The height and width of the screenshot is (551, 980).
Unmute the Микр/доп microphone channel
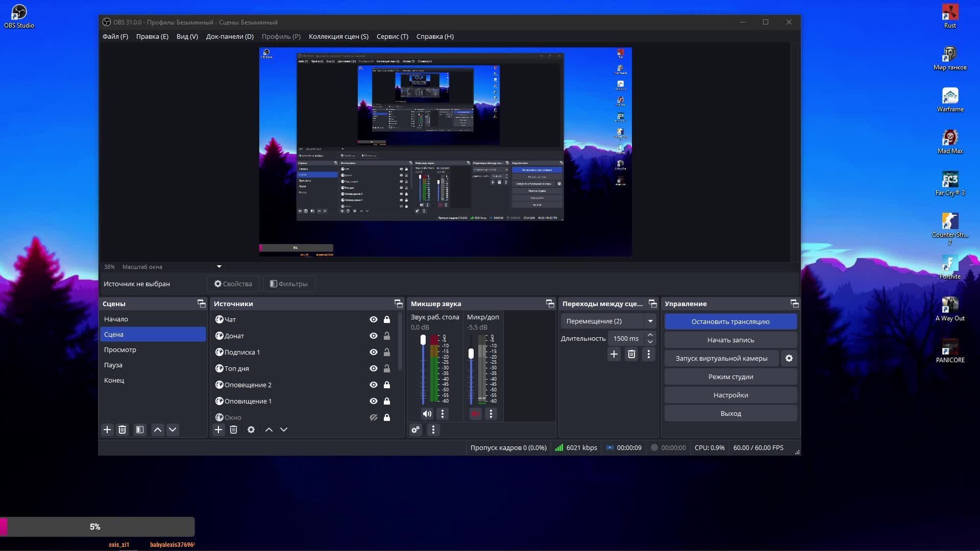476,414
